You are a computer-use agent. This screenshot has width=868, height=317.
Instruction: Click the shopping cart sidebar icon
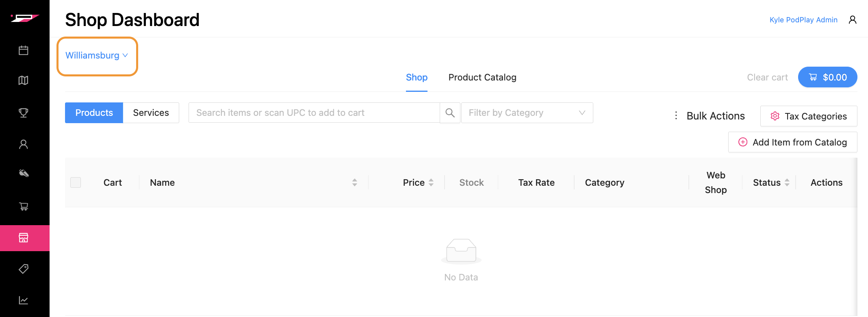click(24, 206)
